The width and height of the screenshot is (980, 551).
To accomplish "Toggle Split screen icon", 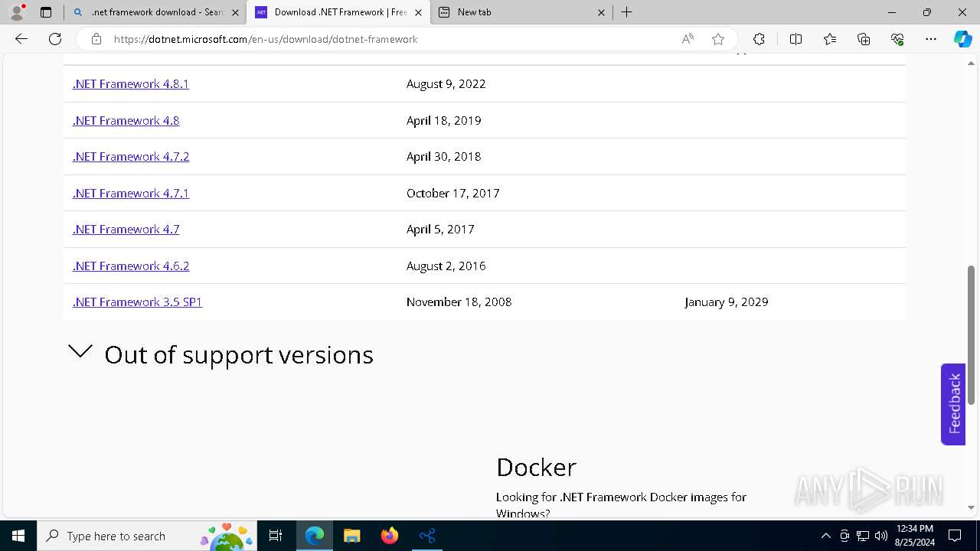I will coord(795,39).
